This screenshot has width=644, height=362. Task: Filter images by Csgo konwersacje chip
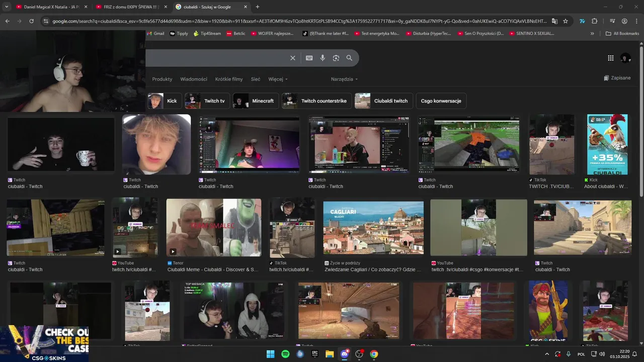point(441,101)
